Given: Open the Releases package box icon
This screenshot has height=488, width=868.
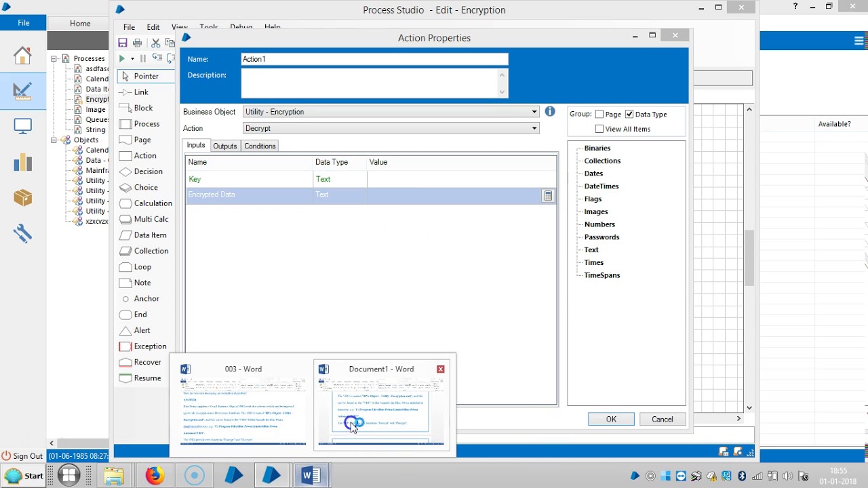Looking at the screenshot, I should [22, 197].
